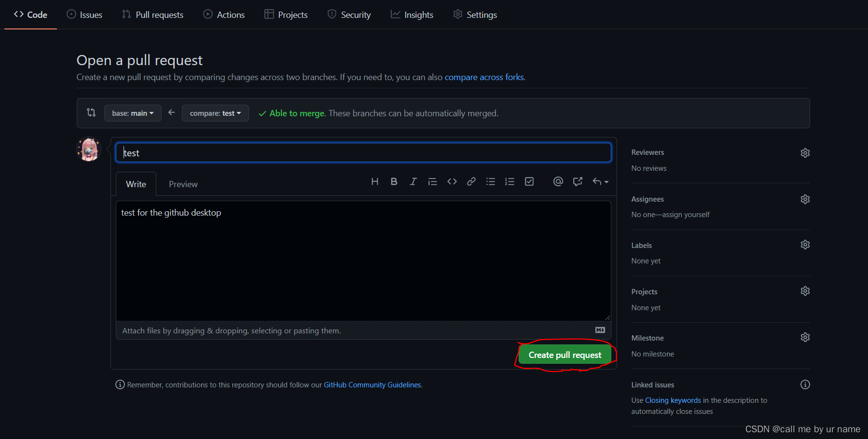Open the cross-reference icon
Image resolution: width=868 pixels, height=439 pixels.
577,181
